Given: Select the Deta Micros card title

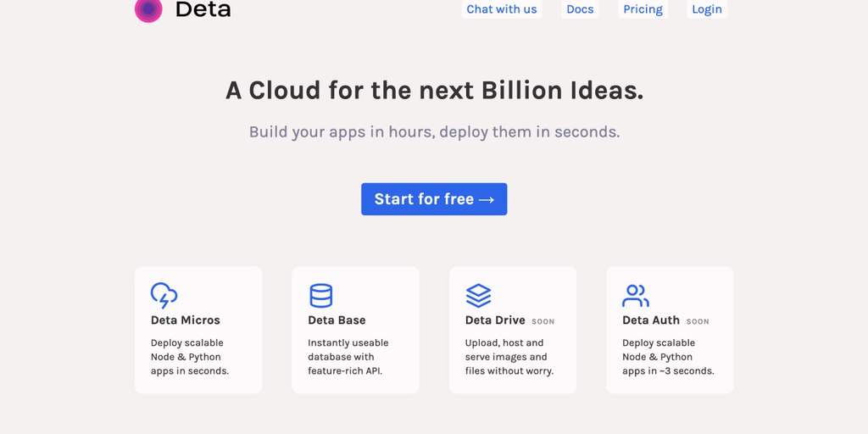Looking at the screenshot, I should pos(186,320).
